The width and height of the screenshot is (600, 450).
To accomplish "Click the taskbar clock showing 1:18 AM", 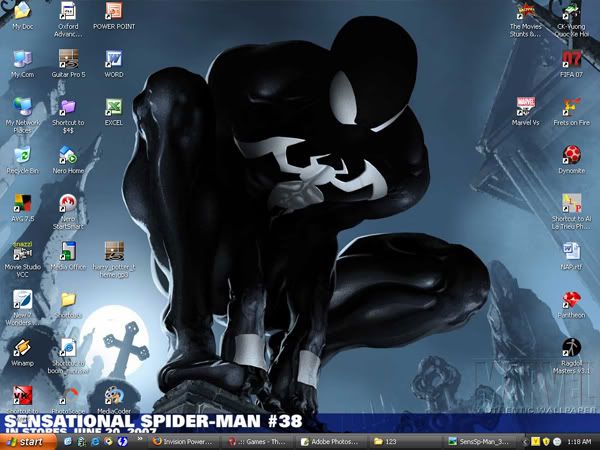I will (x=577, y=441).
